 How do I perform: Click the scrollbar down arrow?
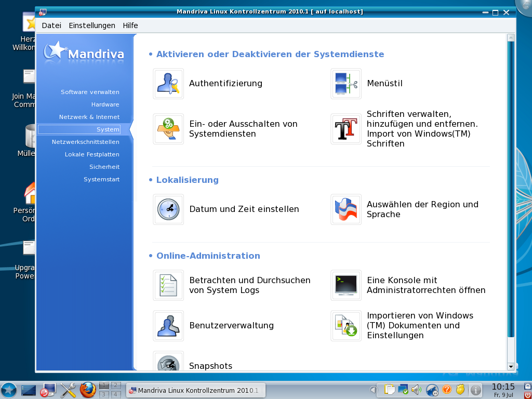coord(511,366)
